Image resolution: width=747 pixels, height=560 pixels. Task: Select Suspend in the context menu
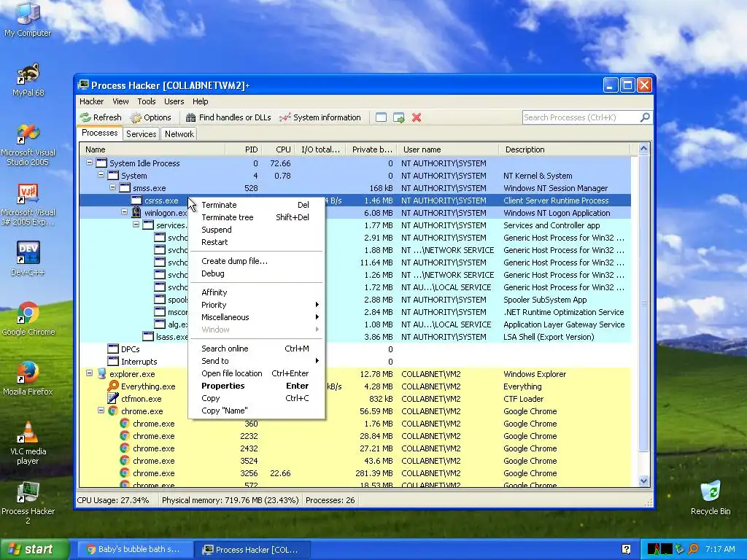[256, 230]
